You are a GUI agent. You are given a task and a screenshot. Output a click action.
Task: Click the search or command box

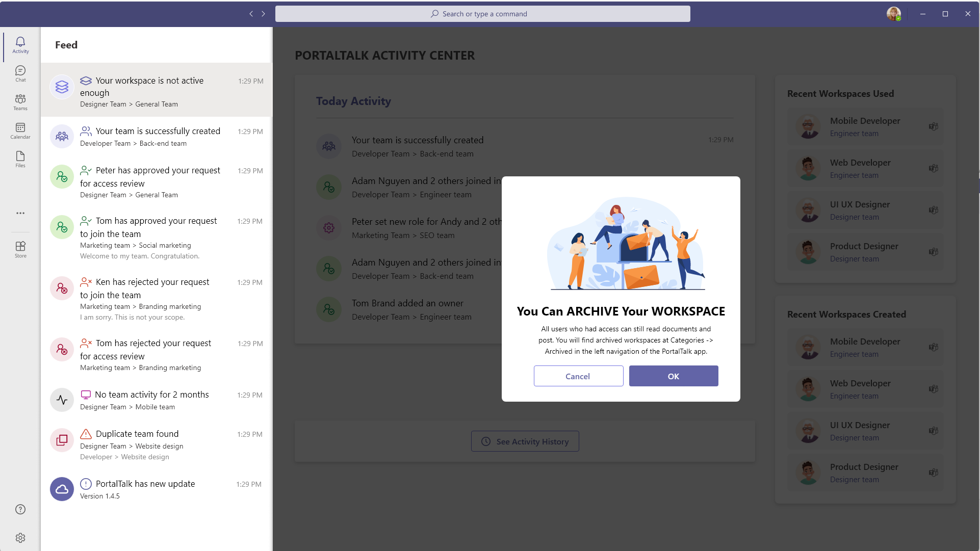[483, 14]
